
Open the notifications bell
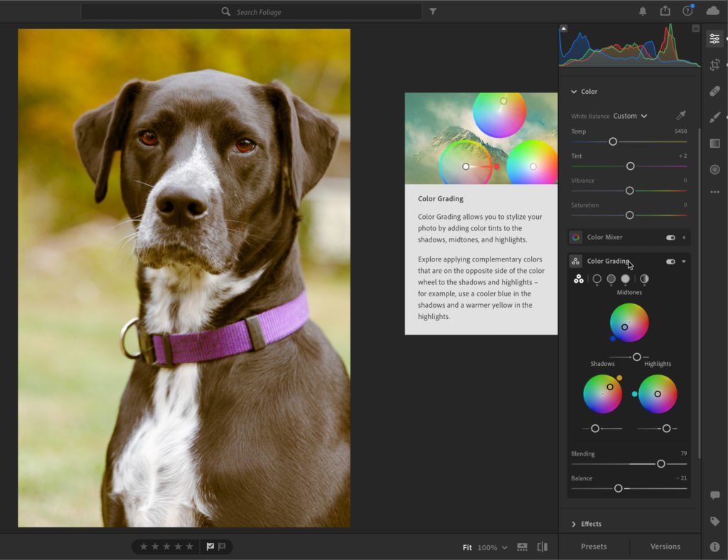[643, 11]
